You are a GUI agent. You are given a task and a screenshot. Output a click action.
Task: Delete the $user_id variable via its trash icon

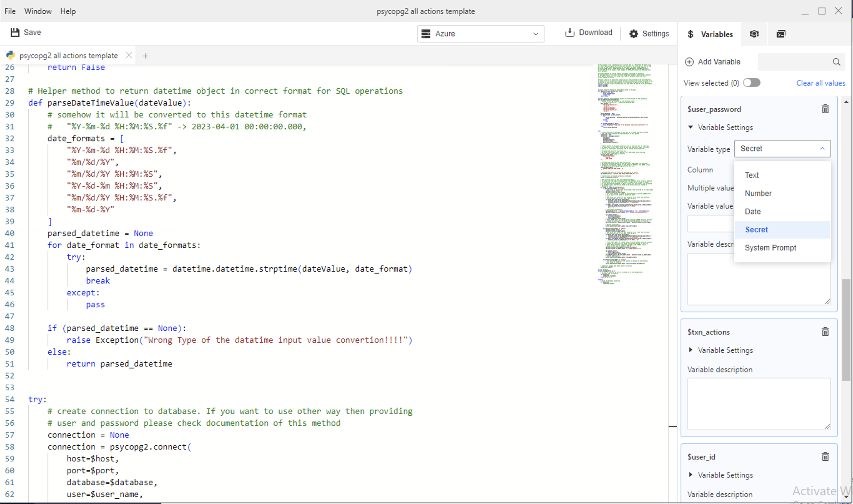[x=825, y=457]
